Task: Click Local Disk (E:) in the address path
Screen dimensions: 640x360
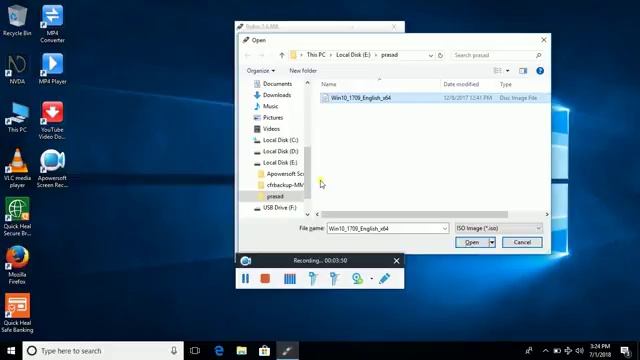Action: pos(353,55)
